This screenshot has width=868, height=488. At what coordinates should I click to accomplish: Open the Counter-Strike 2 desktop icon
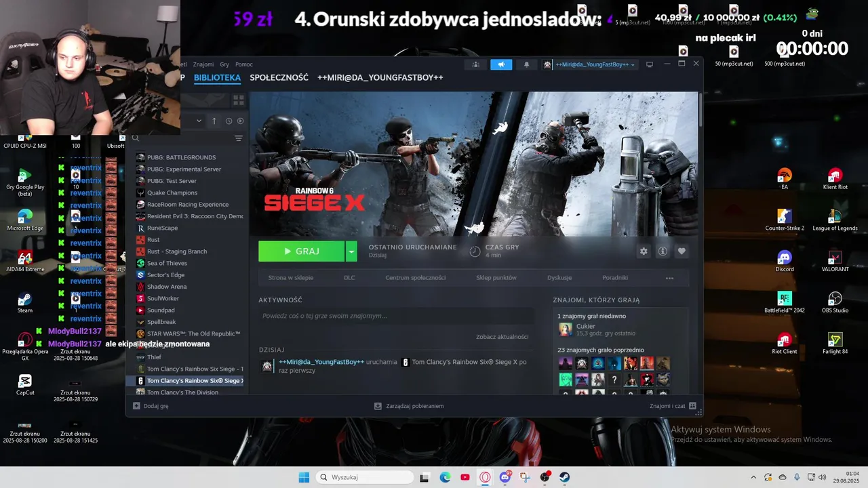tap(785, 220)
